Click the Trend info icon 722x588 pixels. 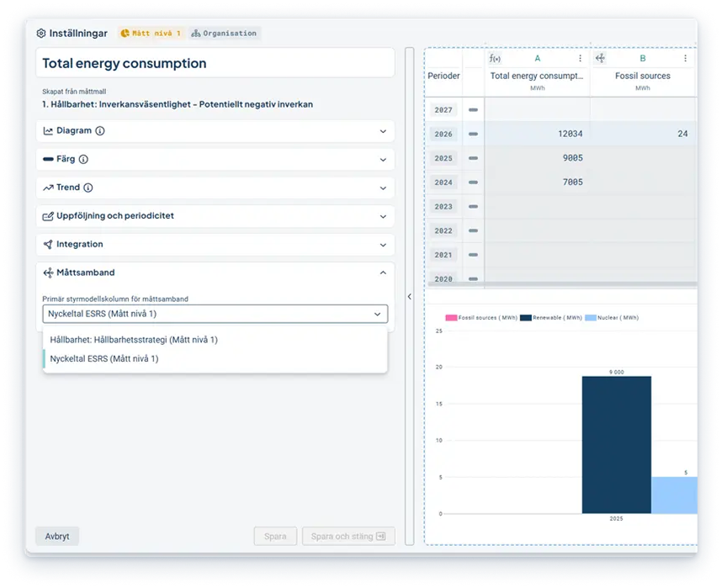[88, 188]
